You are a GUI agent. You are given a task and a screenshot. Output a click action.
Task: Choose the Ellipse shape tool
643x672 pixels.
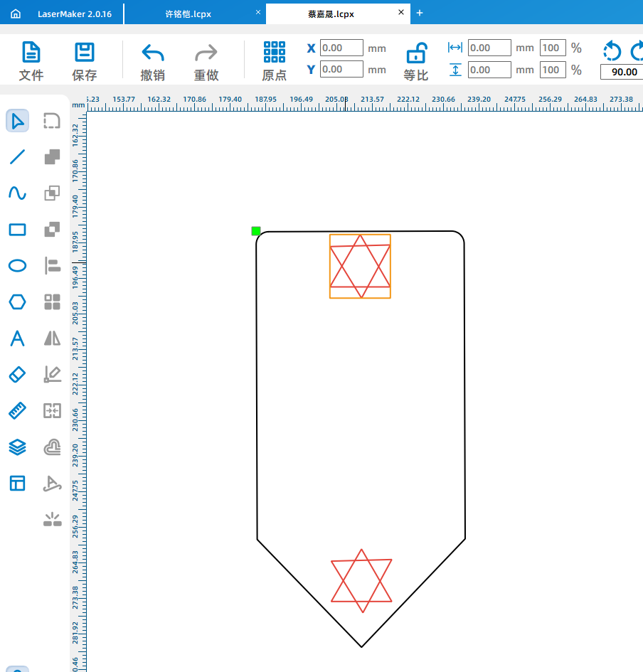point(17,266)
